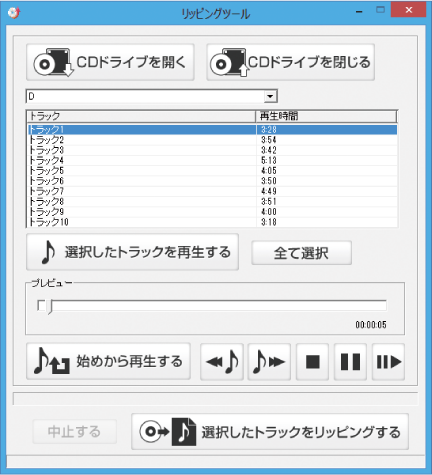Click the fast-forward note icon button

click(269, 362)
